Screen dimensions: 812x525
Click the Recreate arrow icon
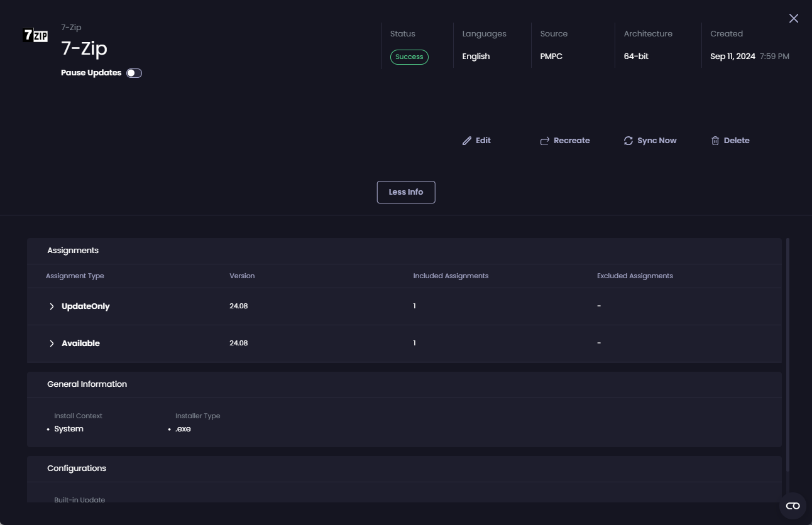pyautogui.click(x=544, y=141)
